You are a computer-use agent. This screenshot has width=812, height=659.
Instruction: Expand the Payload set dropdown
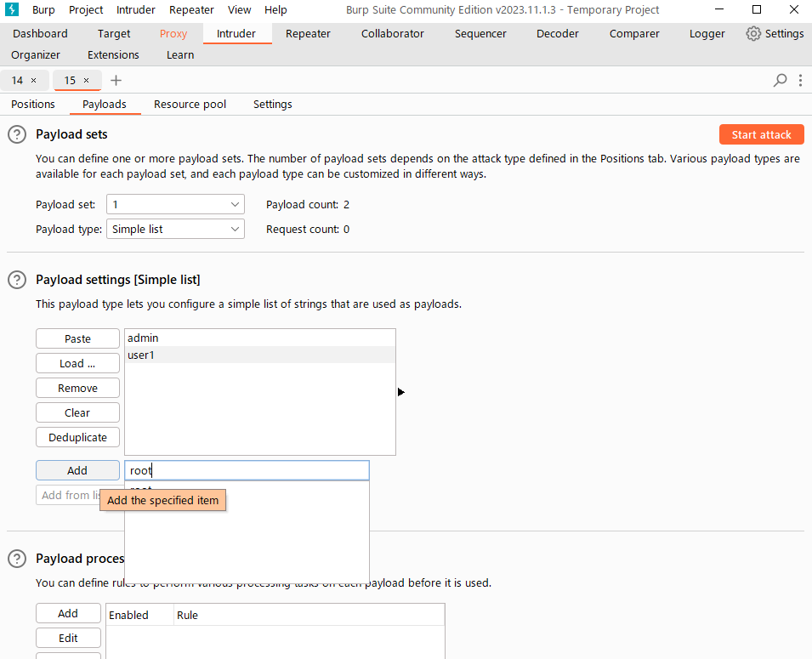tap(175, 205)
